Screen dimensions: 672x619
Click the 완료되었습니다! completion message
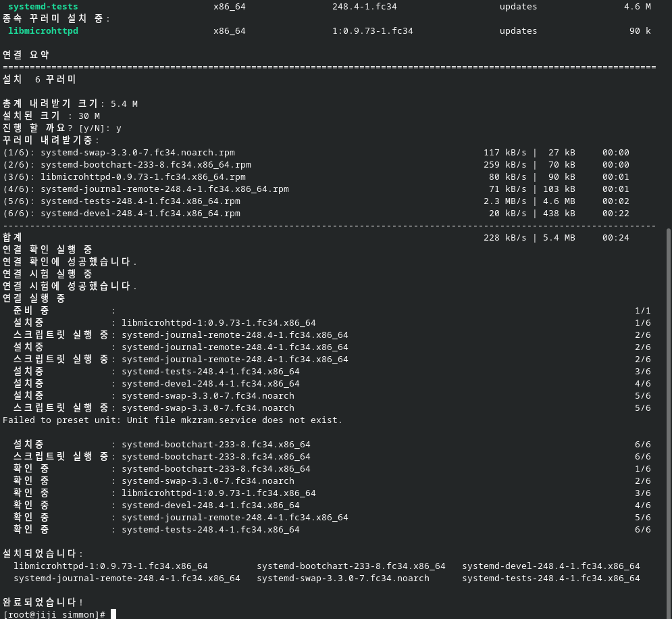pos(43,602)
